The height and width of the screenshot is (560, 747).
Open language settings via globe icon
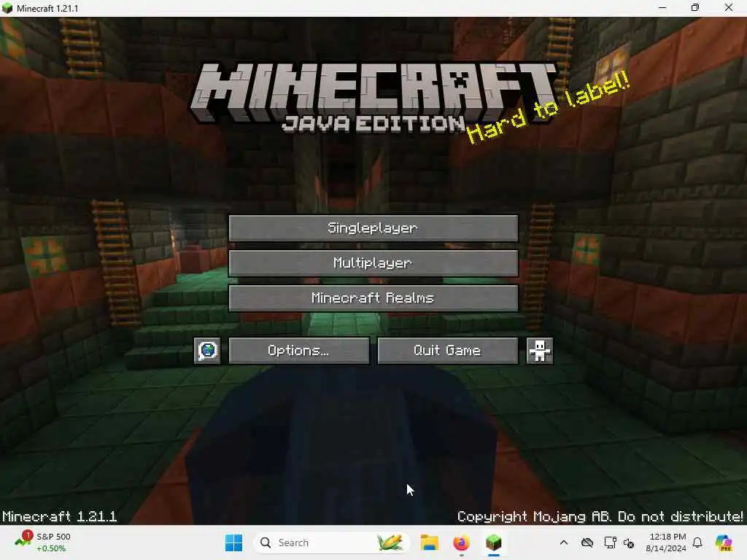pyautogui.click(x=207, y=351)
